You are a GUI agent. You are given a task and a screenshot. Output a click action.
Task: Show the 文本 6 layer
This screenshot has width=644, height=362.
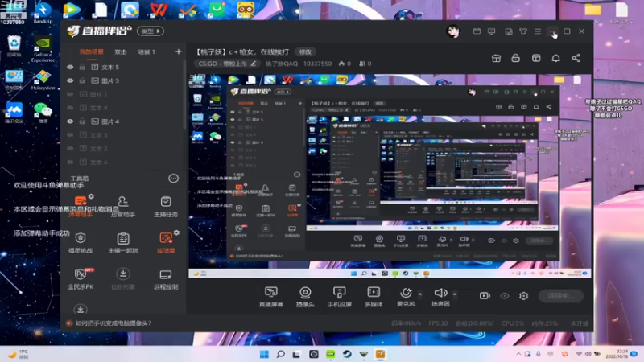pyautogui.click(x=70, y=162)
